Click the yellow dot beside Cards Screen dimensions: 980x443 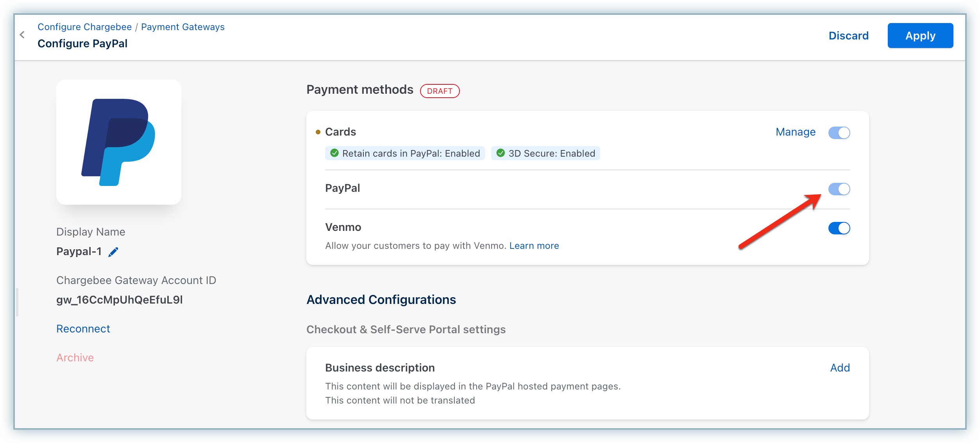[318, 132]
